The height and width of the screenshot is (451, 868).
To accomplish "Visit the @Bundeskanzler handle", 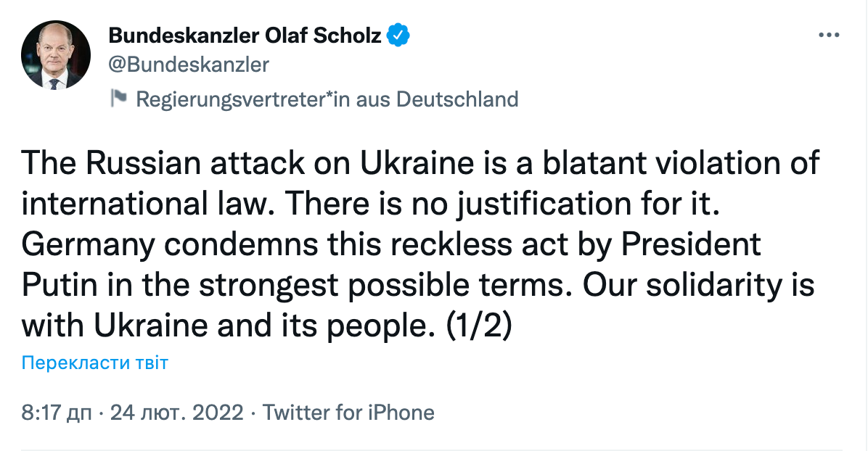I will point(189,65).
